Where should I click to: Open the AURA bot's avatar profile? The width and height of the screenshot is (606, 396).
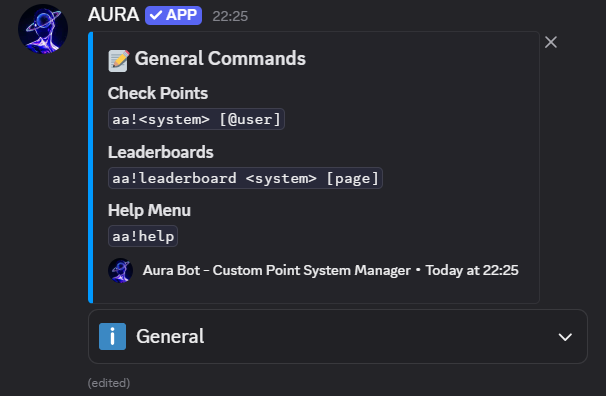(43, 29)
